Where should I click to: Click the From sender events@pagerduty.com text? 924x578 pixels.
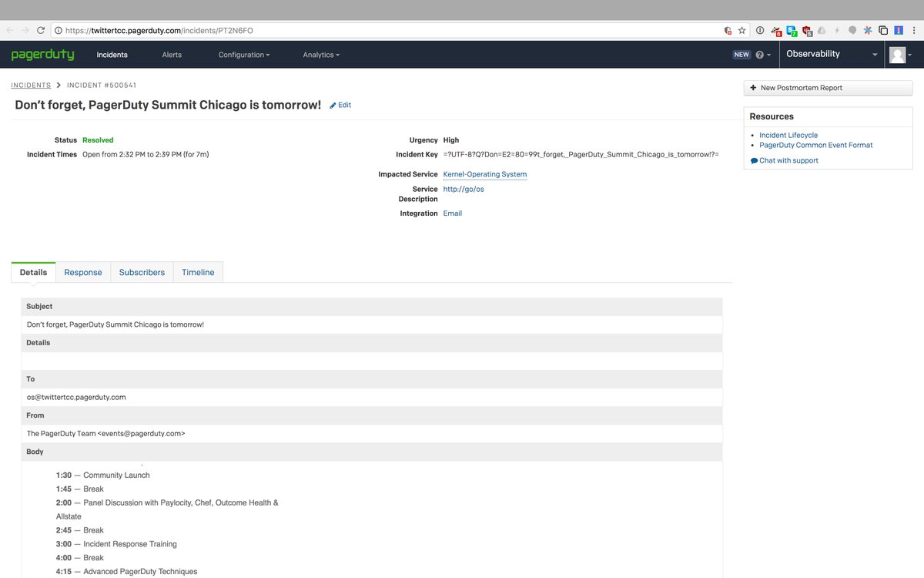pyautogui.click(x=105, y=433)
